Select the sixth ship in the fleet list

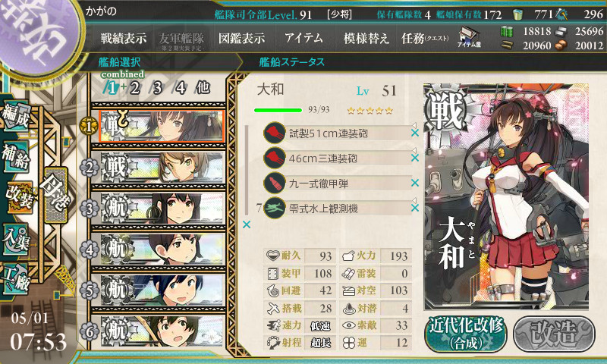click(162, 331)
